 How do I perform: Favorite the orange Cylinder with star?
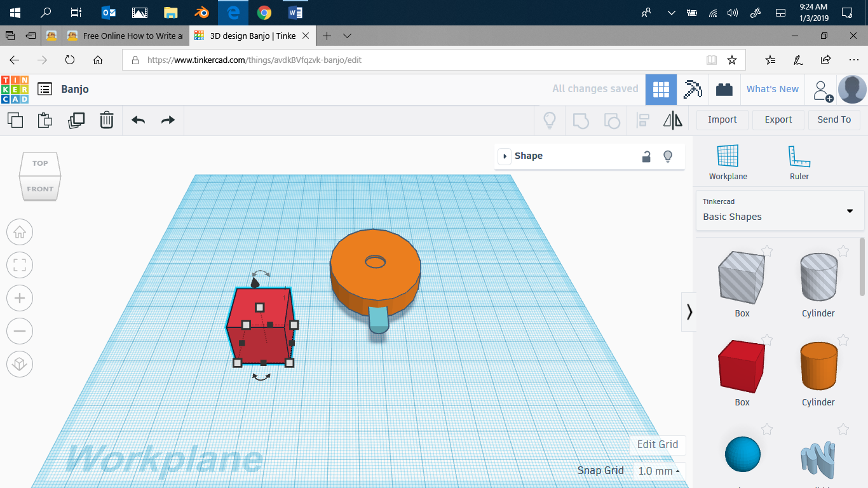pyautogui.click(x=843, y=340)
